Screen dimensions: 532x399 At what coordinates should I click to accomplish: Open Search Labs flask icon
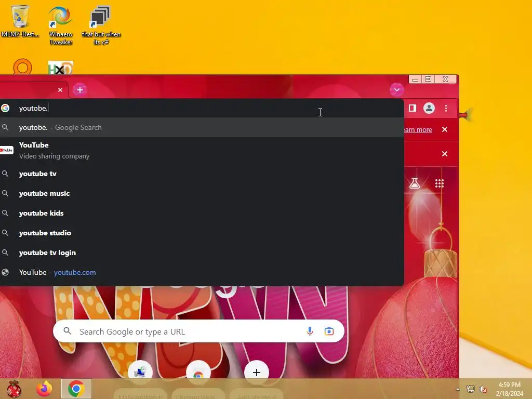[414, 183]
